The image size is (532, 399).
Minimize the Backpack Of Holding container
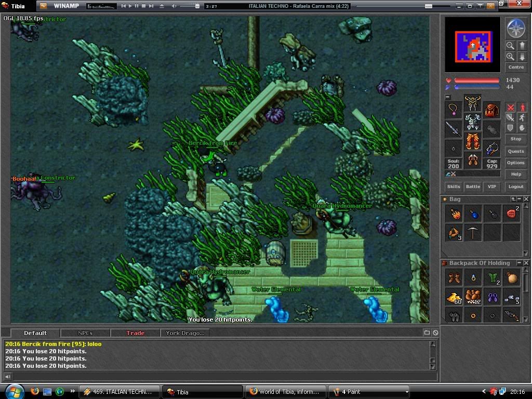pyautogui.click(x=519, y=263)
